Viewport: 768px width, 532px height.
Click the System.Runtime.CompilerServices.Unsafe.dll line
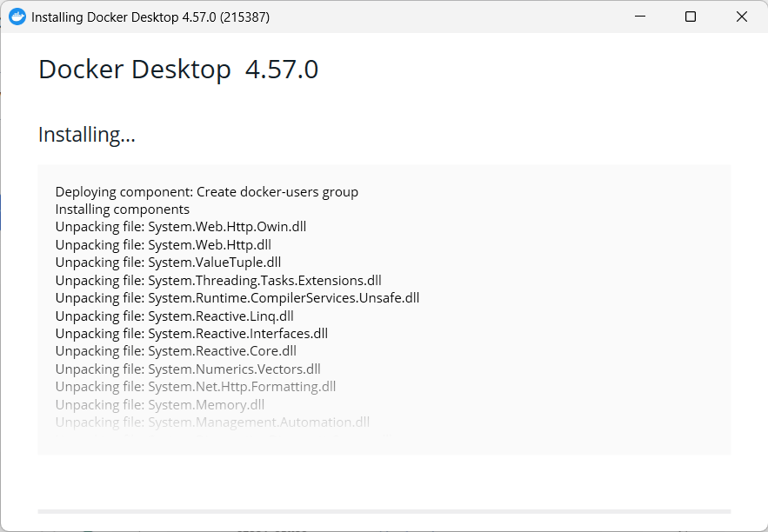[x=237, y=297]
